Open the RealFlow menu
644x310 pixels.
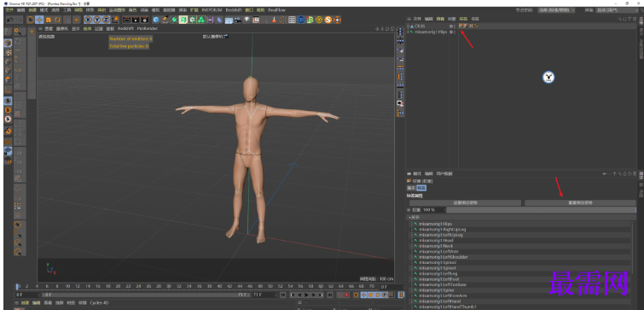tap(277, 9)
